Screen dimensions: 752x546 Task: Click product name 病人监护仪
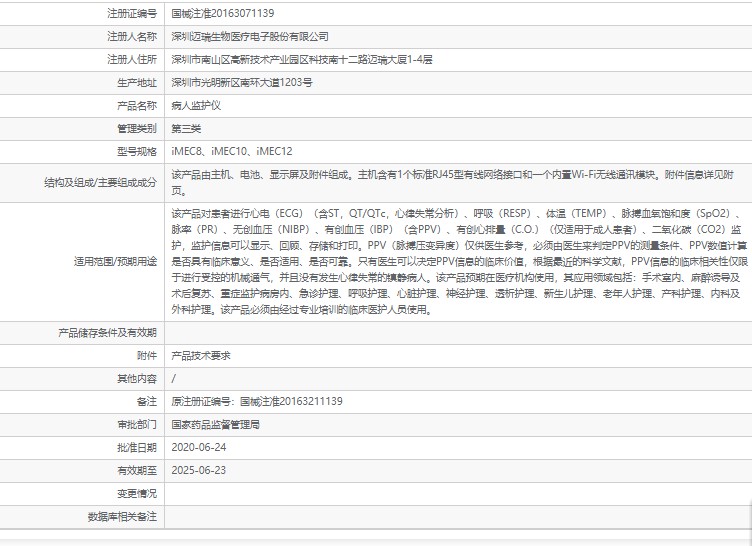point(196,106)
